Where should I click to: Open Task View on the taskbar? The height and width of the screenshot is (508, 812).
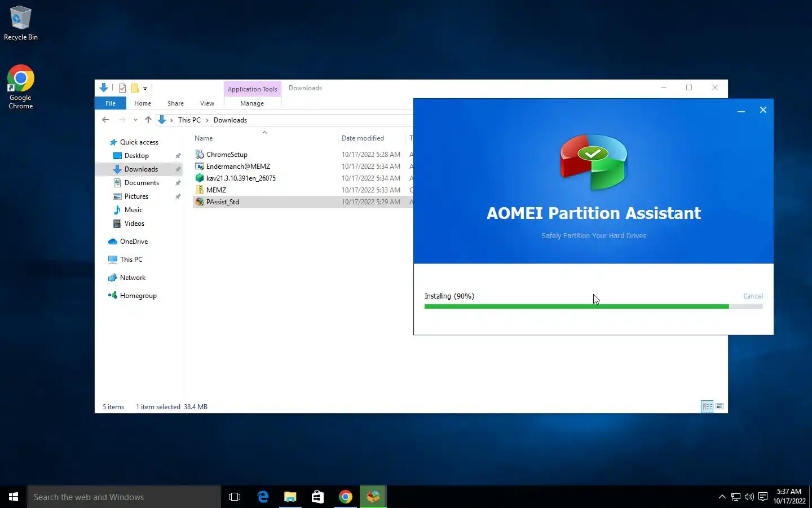coord(235,497)
